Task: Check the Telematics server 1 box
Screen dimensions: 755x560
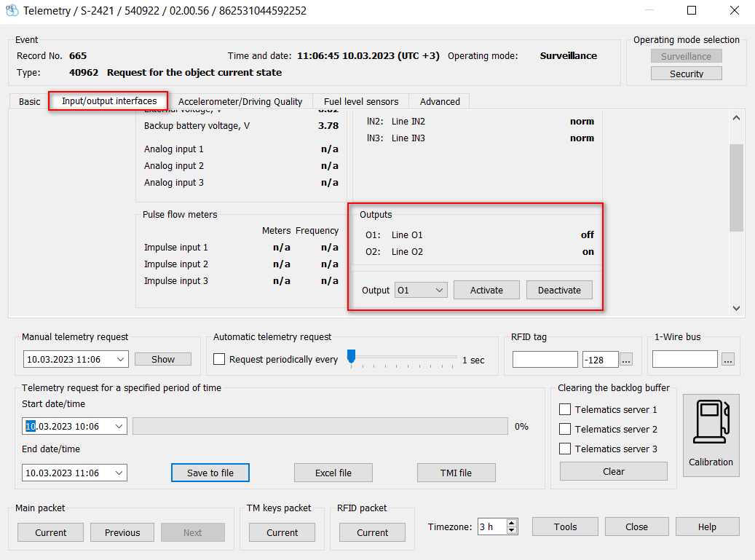Action: click(564, 410)
